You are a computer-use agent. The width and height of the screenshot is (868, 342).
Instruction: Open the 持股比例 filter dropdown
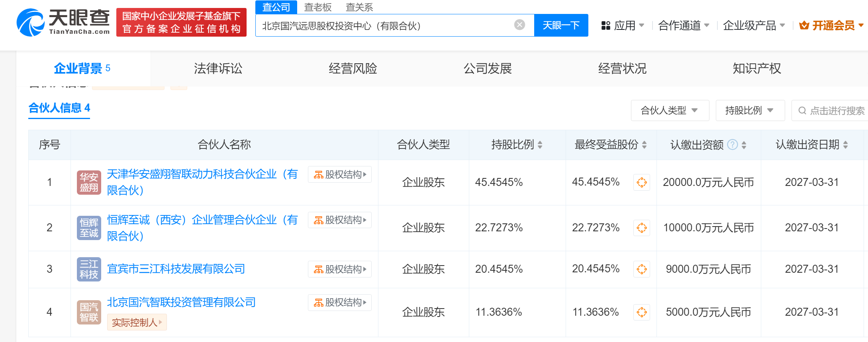pos(750,110)
